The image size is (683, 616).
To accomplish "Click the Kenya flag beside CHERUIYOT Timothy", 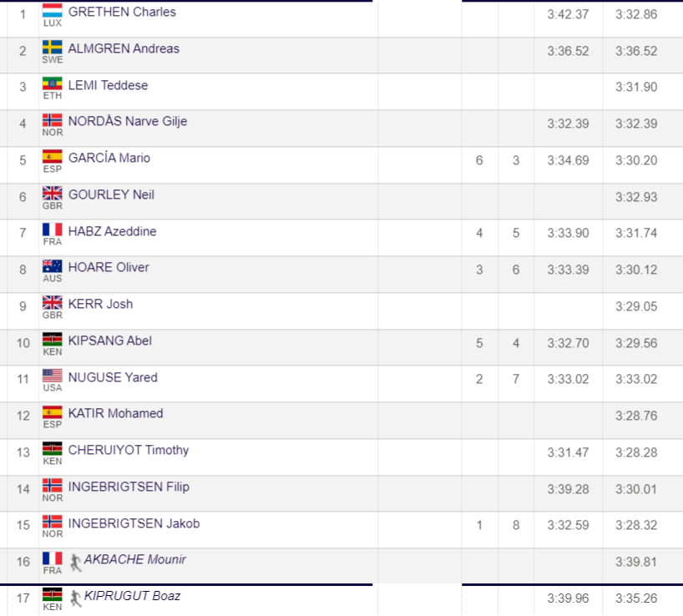I will pyautogui.click(x=52, y=448).
